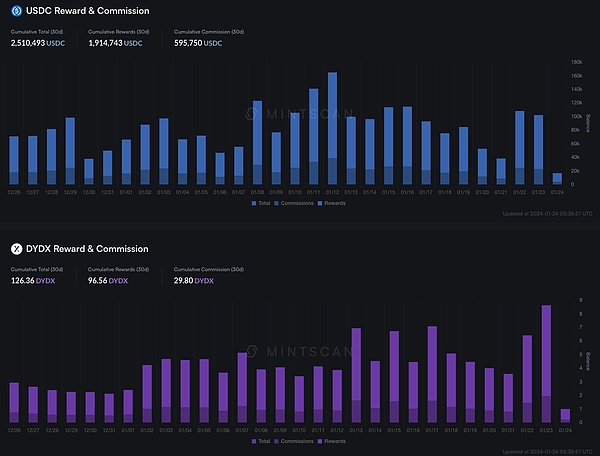Hide Total series in DYDX chart legend
600x456 pixels.
pos(262,440)
